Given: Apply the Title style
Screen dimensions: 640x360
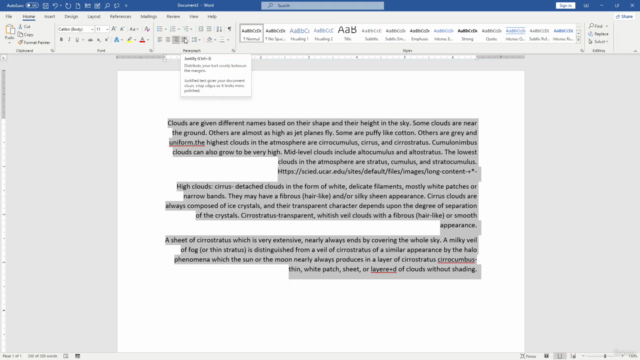Looking at the screenshot, I should [347, 33].
